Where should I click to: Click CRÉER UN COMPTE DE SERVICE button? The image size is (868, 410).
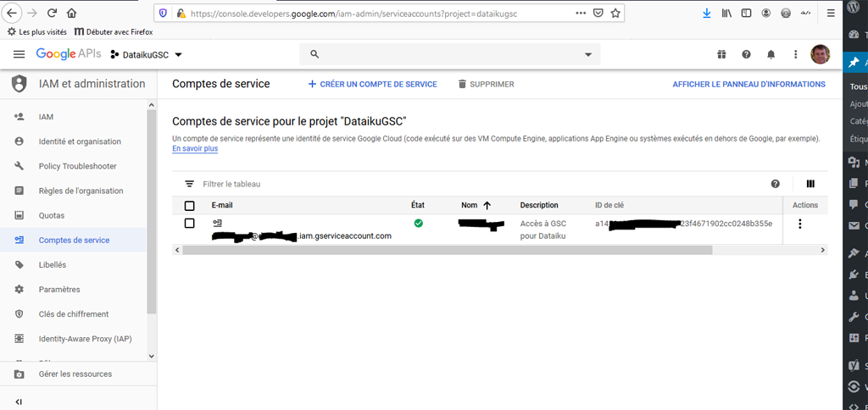coord(373,84)
